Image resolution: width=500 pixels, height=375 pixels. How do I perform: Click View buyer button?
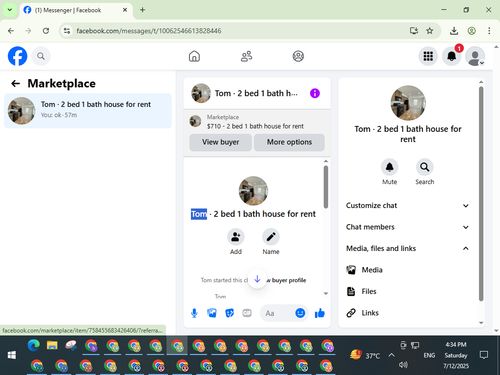tap(220, 142)
